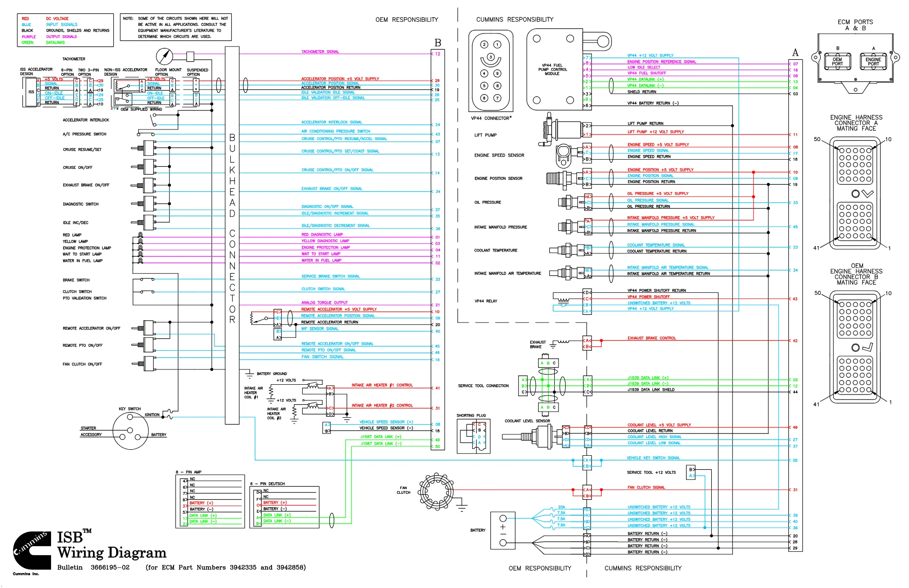This screenshot has width=909, height=588.
Task: Select the 'INTAKE AIR HEATER #1 CONTROL' label
Action: 383,385
